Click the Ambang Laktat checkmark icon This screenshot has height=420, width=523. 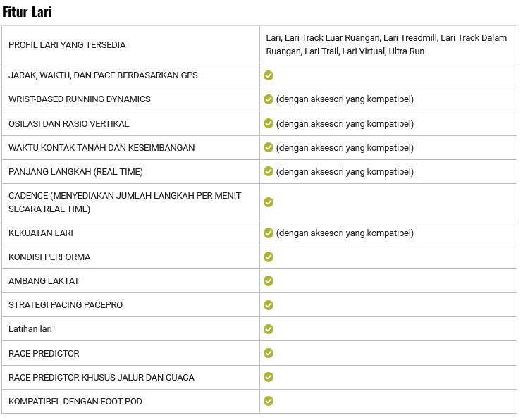click(269, 280)
